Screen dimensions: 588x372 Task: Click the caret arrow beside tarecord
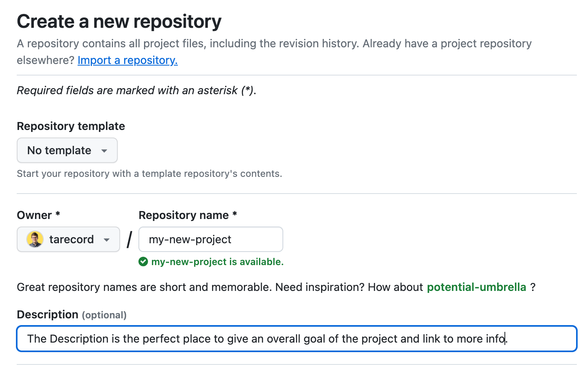[x=107, y=240]
